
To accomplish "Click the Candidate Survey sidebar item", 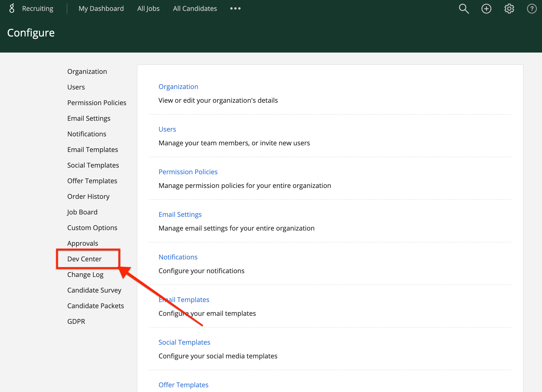I will 95,290.
